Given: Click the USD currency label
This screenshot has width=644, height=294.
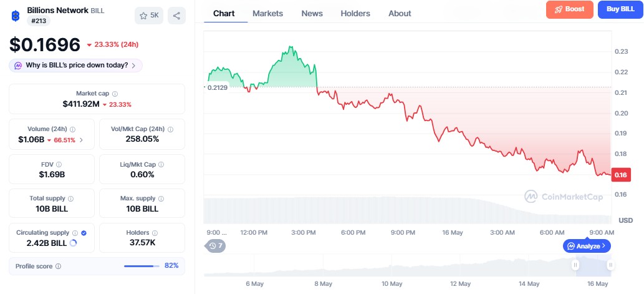Looking at the screenshot, I should (625, 220).
